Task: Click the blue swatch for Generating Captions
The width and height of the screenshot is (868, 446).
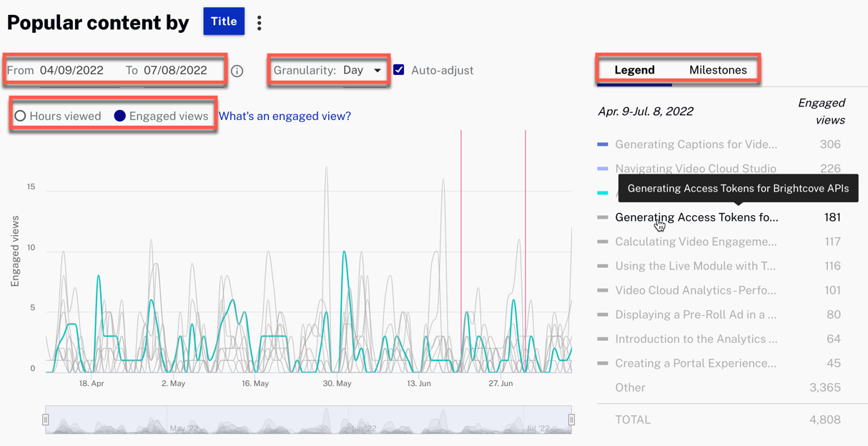Action: pos(603,144)
